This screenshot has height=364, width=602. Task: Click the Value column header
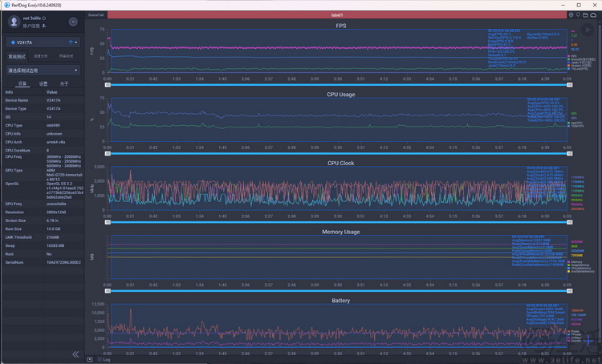[52, 92]
